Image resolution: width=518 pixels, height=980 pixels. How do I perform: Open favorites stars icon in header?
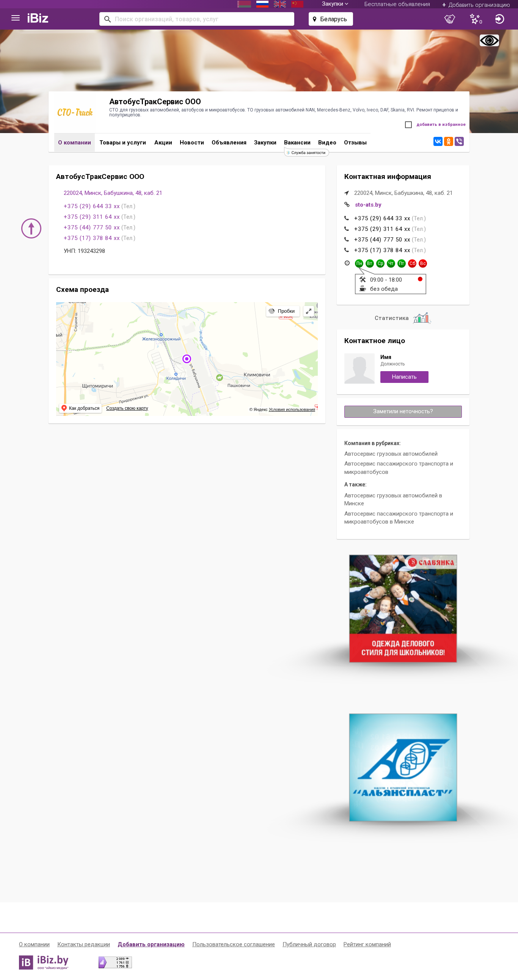(x=476, y=19)
